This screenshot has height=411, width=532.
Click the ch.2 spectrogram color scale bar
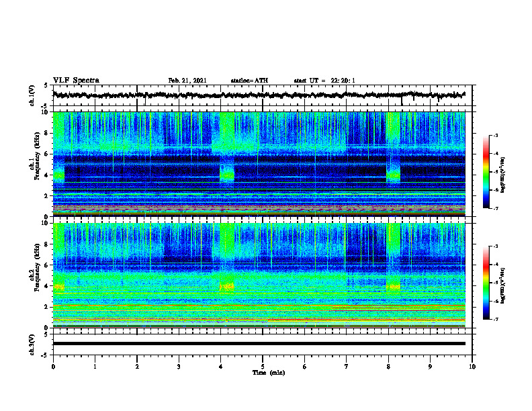coord(486,283)
